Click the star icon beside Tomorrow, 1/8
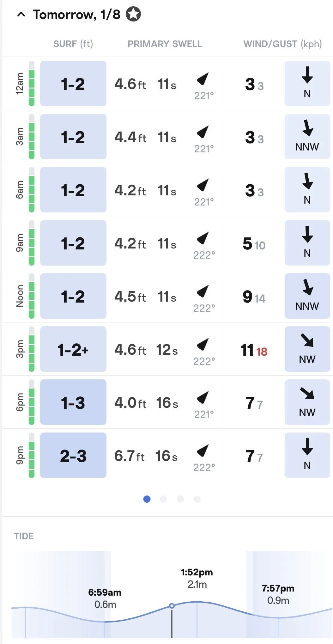Image resolution: width=333 pixels, height=644 pixels. click(133, 14)
